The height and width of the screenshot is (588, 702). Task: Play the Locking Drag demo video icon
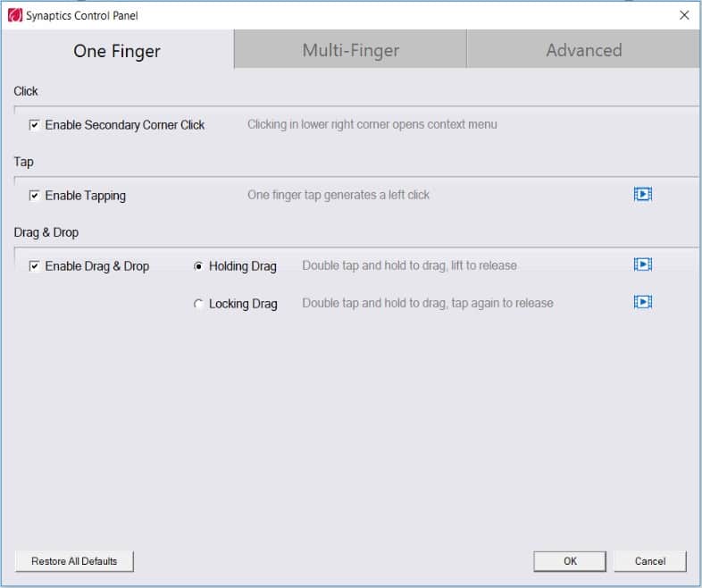(642, 302)
